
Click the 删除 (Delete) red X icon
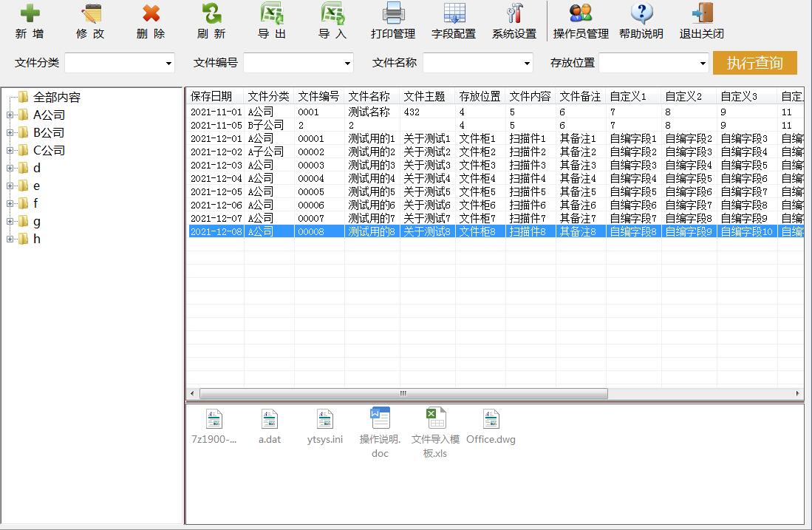point(151,15)
